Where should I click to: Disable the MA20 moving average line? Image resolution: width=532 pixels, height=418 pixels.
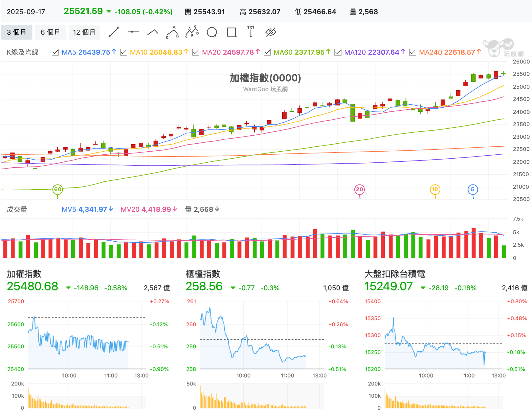click(196, 52)
